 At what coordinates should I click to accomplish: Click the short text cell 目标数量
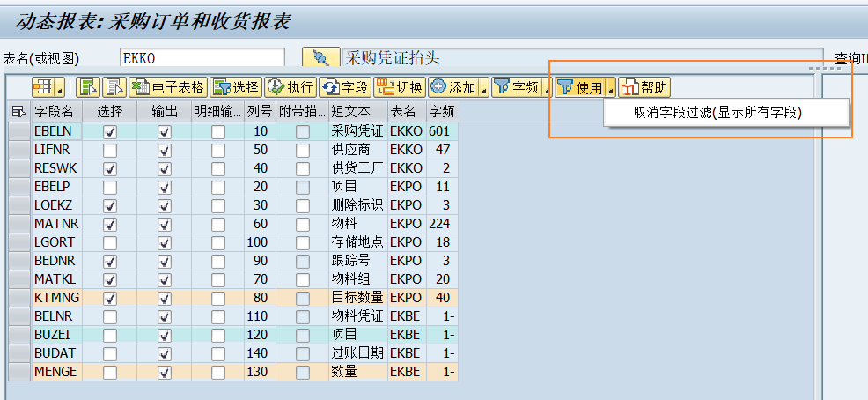point(358,298)
